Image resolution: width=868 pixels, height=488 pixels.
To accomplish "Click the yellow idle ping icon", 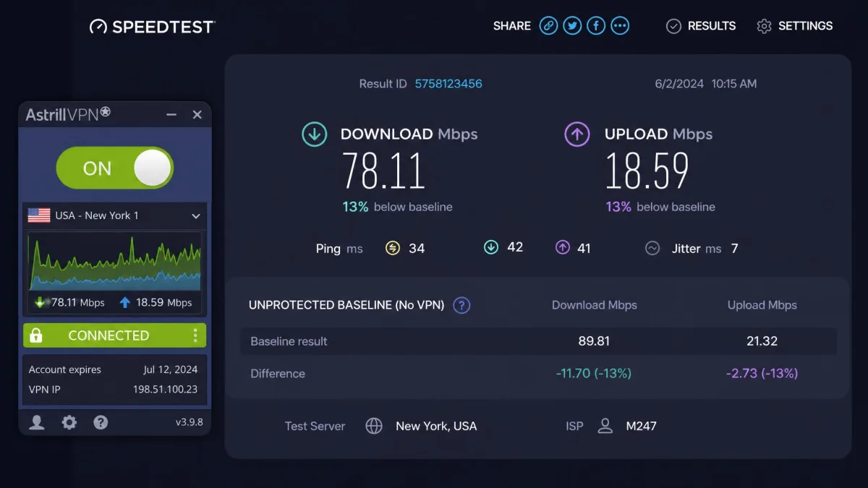I will pos(393,248).
